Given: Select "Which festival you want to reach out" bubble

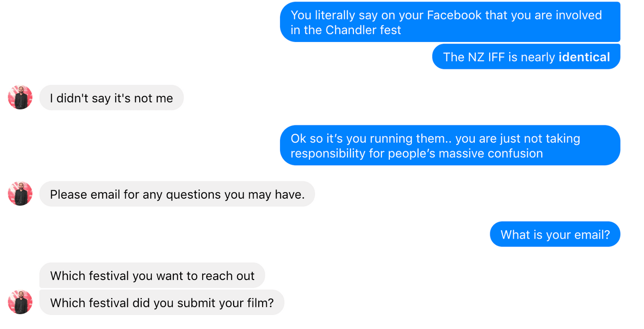Looking at the screenshot, I should (x=152, y=276).
